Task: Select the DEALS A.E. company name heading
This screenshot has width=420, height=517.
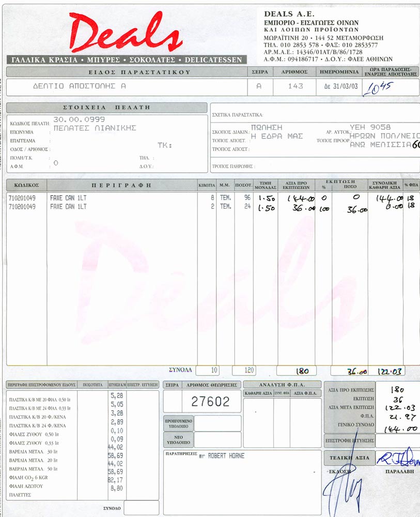Action: click(289, 14)
